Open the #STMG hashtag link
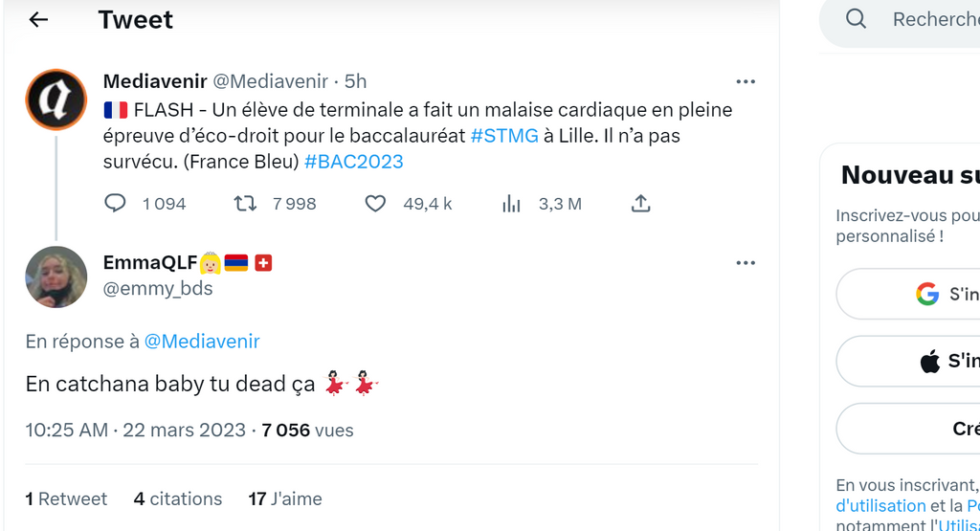This screenshot has height=531, width=980. tap(504, 136)
